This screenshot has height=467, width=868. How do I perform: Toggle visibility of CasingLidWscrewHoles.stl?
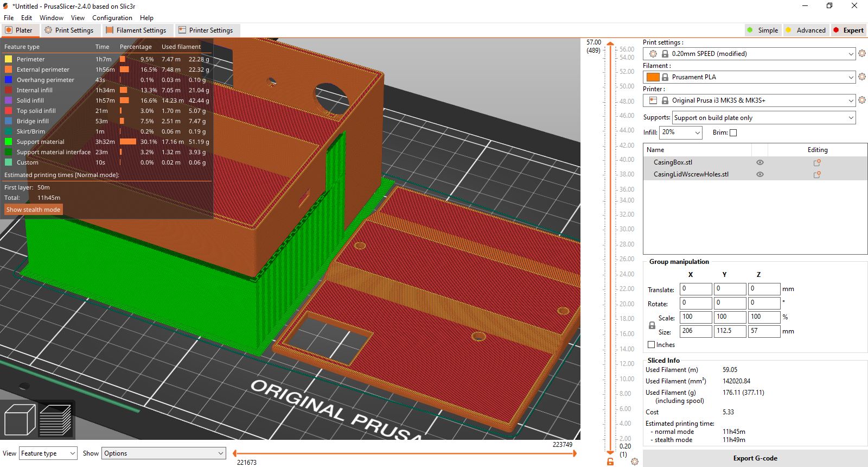pos(759,174)
